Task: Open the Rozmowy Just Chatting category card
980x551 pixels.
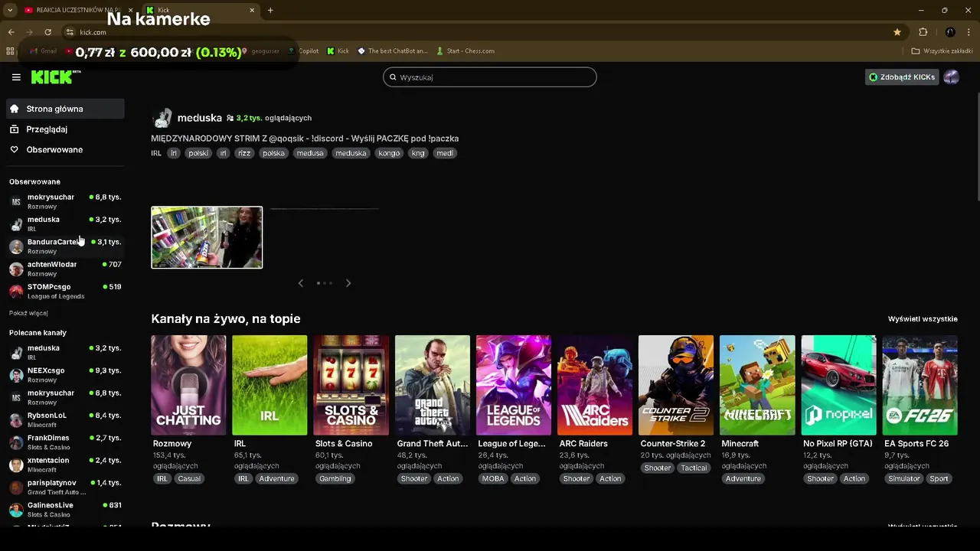Action: pos(188,385)
